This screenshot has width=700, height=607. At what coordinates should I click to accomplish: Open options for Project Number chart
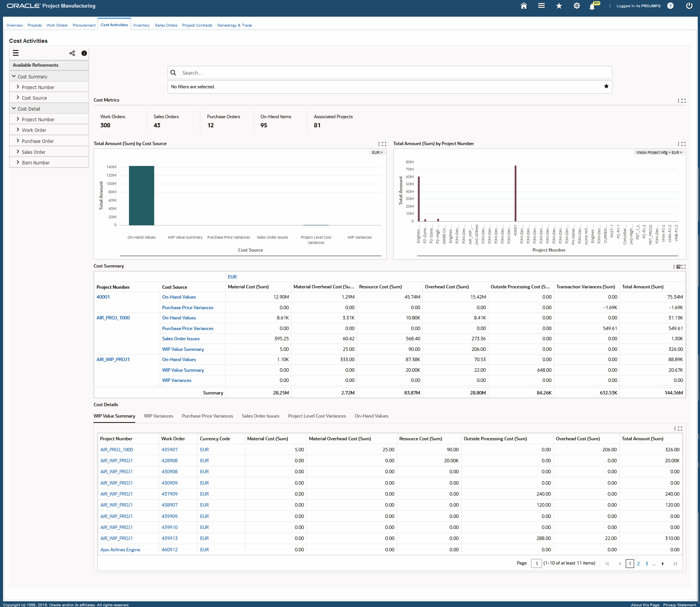click(x=678, y=144)
